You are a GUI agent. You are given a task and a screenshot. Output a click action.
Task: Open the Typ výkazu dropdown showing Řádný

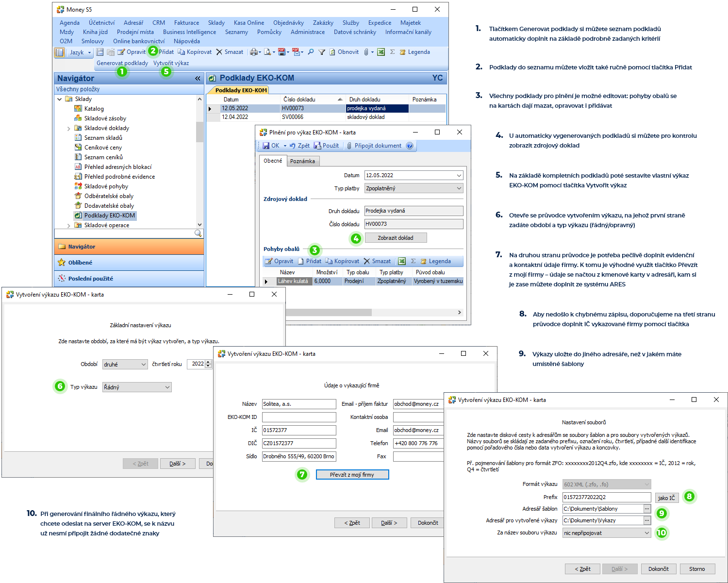pyautogui.click(x=167, y=387)
